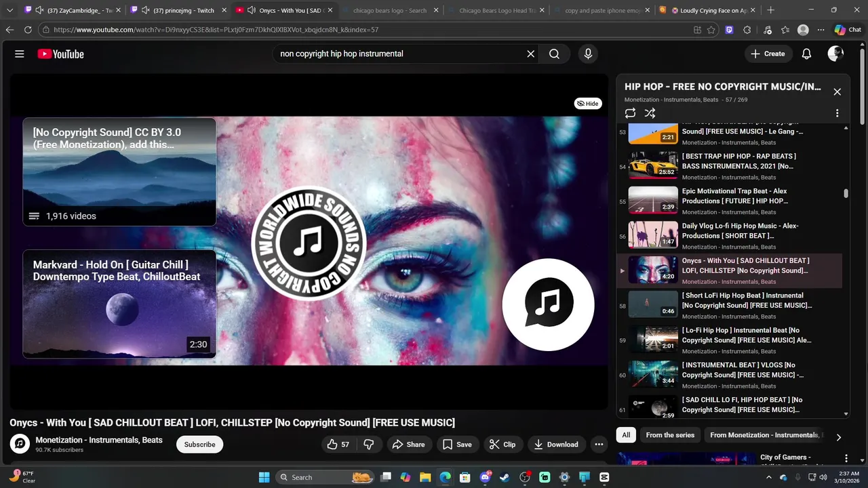
Task: Open the Copilot Chat button
Action: coord(848,30)
